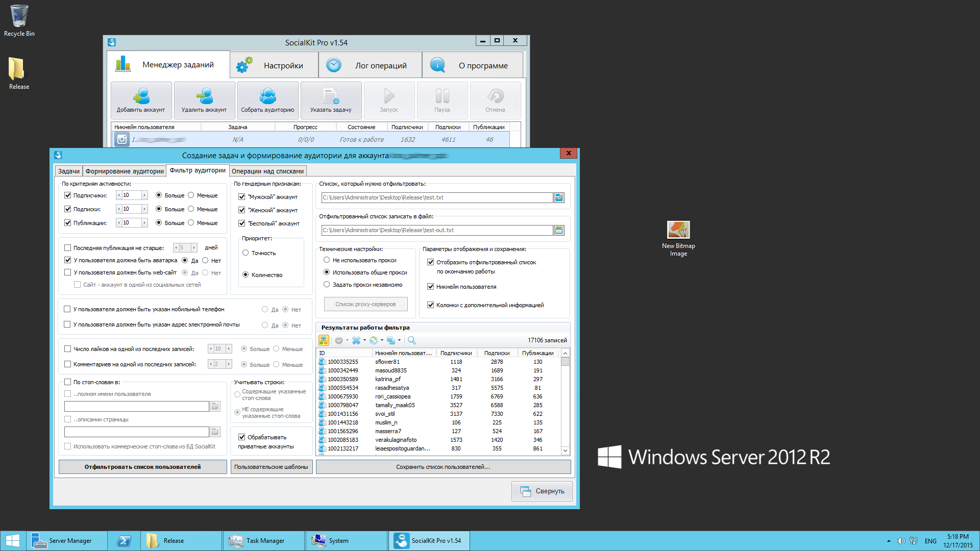The height and width of the screenshot is (551, 980).
Task: Click save icon next to test-out.txt path
Action: [559, 230]
